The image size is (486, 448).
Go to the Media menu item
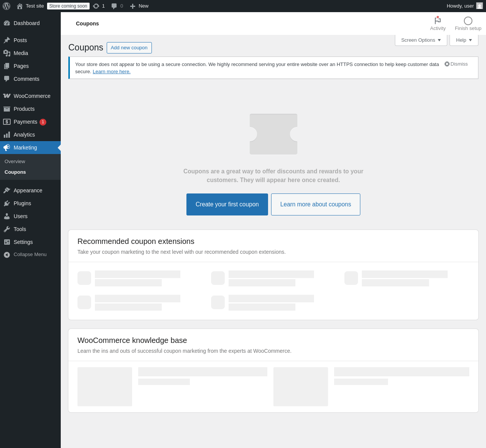click(30, 53)
